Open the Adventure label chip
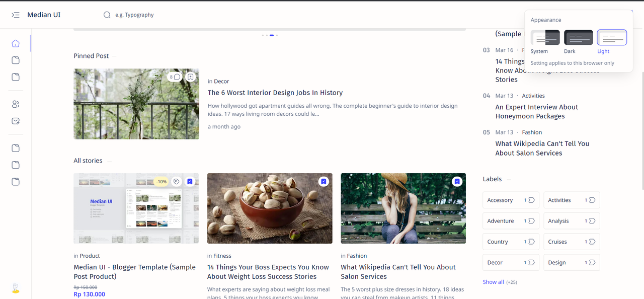Screen dimensions: 644x299 pos(511,221)
